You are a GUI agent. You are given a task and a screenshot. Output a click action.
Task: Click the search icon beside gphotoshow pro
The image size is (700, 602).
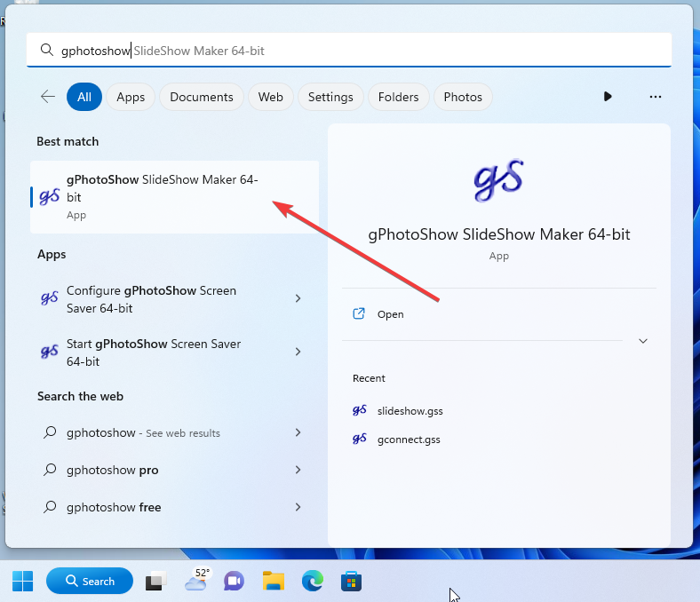[x=50, y=470]
